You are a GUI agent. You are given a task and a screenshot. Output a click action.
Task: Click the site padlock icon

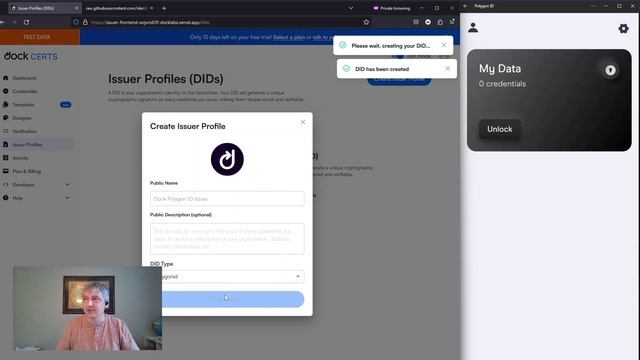(85, 22)
